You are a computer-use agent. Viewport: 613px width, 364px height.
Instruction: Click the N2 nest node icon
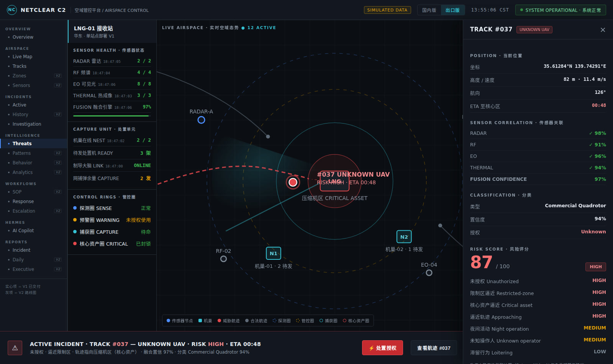404,237
